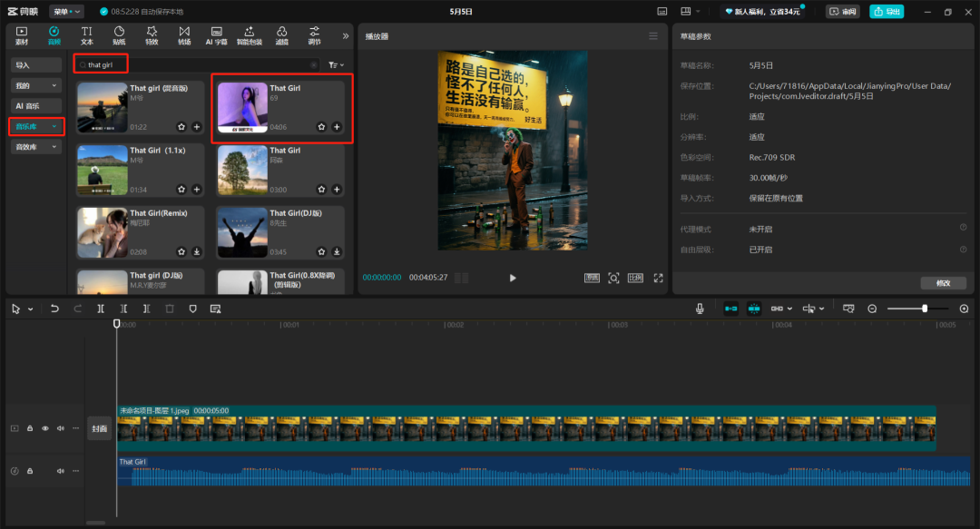Open the player panel hamburger menu
Viewport: 980px width, 529px height.
[x=653, y=36]
